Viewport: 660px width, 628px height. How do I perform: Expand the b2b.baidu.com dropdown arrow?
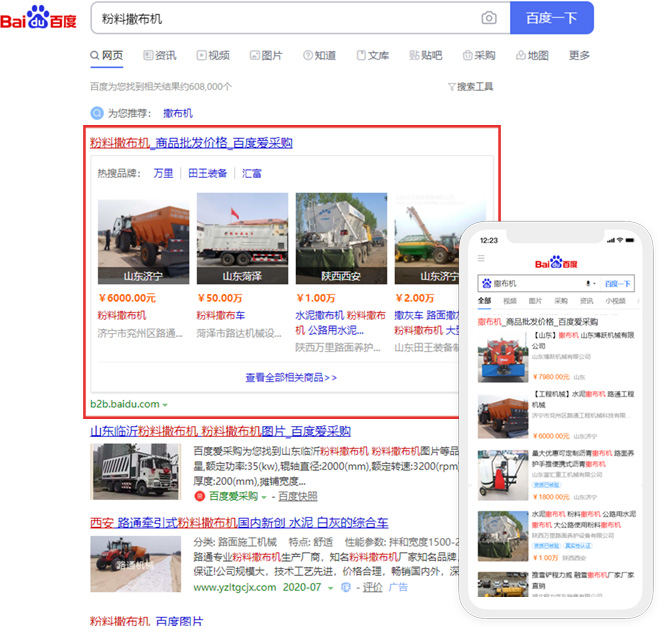coord(165,405)
